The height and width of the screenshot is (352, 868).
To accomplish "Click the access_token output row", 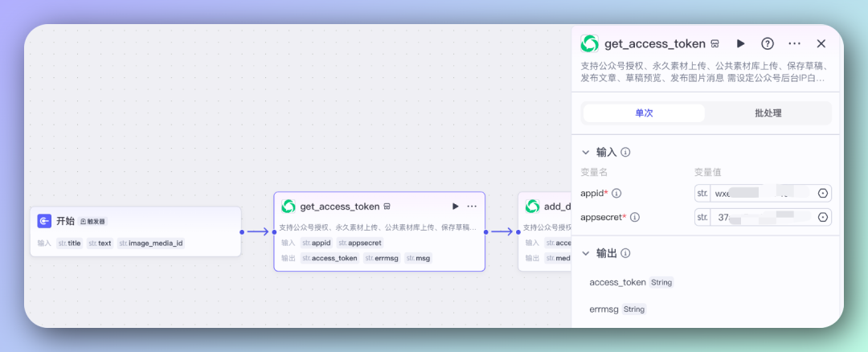I will click(x=631, y=282).
